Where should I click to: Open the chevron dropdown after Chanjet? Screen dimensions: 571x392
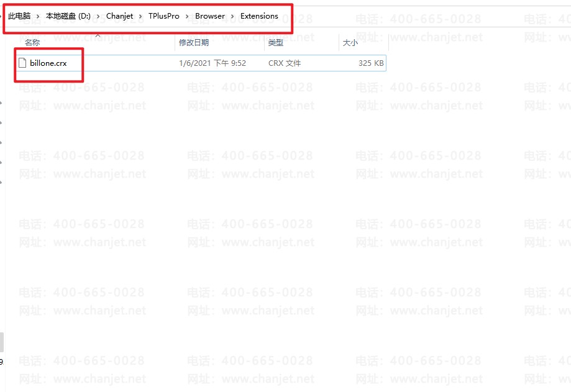tap(140, 16)
